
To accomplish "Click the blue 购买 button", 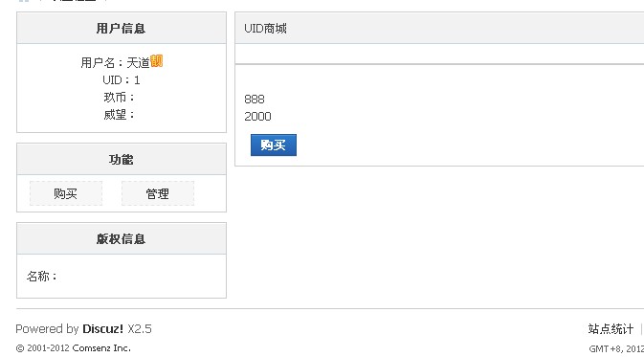I will click(274, 145).
